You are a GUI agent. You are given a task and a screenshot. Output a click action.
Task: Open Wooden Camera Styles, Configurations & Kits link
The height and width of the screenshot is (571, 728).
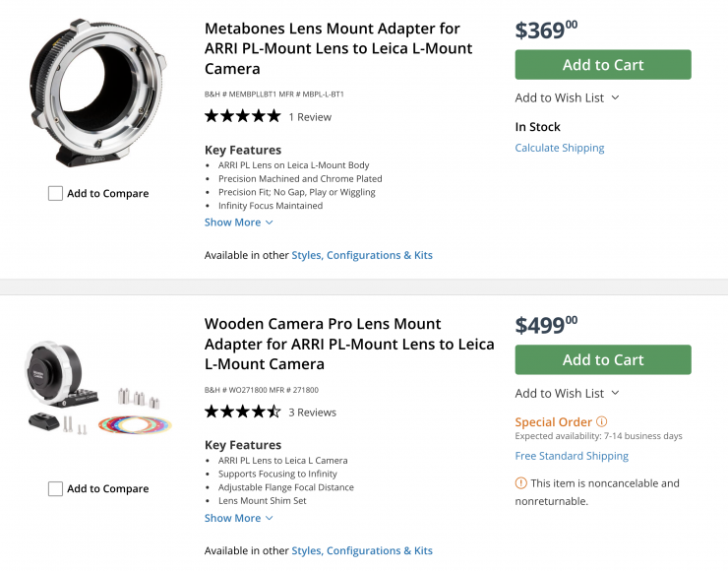361,550
